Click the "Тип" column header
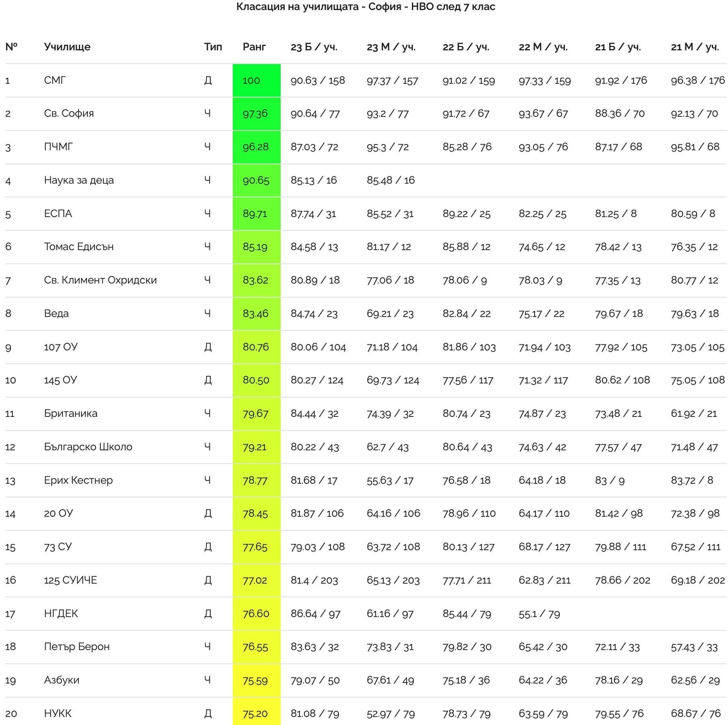The image size is (728, 725). coord(213,47)
